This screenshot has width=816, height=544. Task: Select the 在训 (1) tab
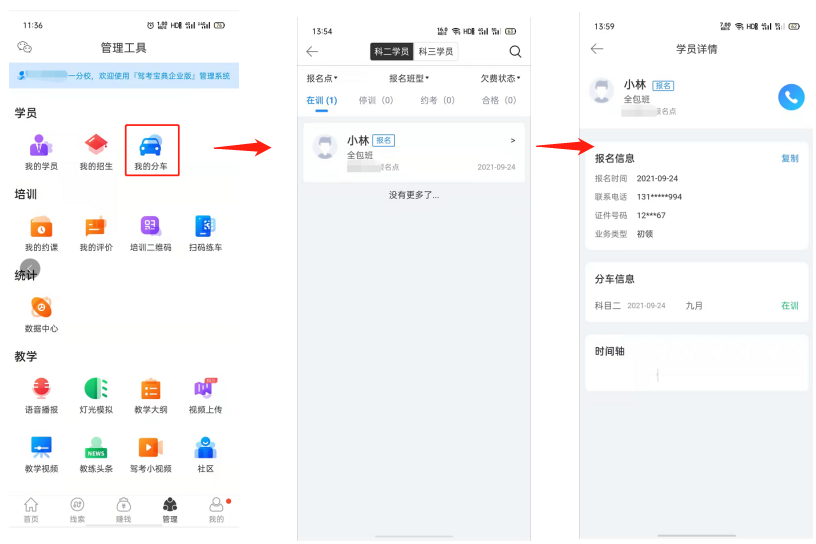pos(322,100)
